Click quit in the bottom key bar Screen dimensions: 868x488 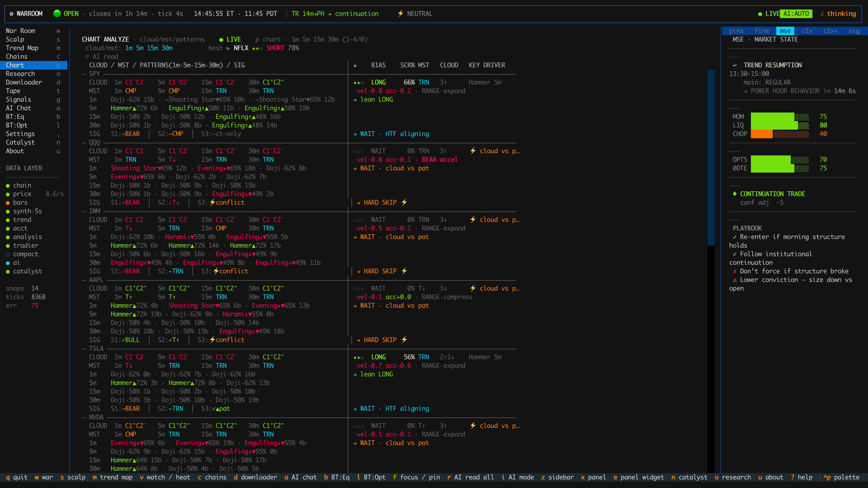coord(17,478)
